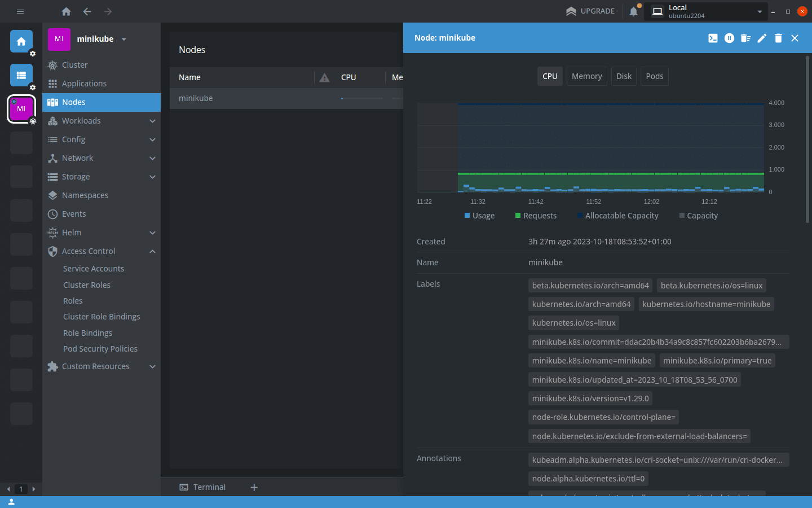Viewport: 812px width, 508px height.
Task: Open the Applications section
Action: 101,84
